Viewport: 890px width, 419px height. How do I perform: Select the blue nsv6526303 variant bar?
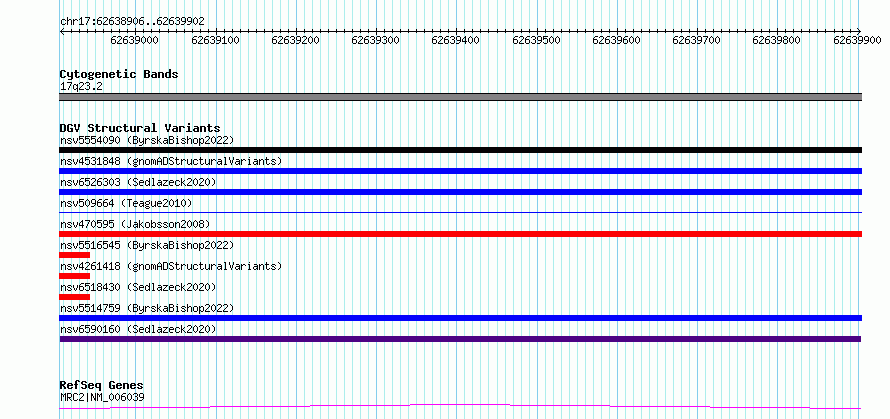click(x=460, y=192)
